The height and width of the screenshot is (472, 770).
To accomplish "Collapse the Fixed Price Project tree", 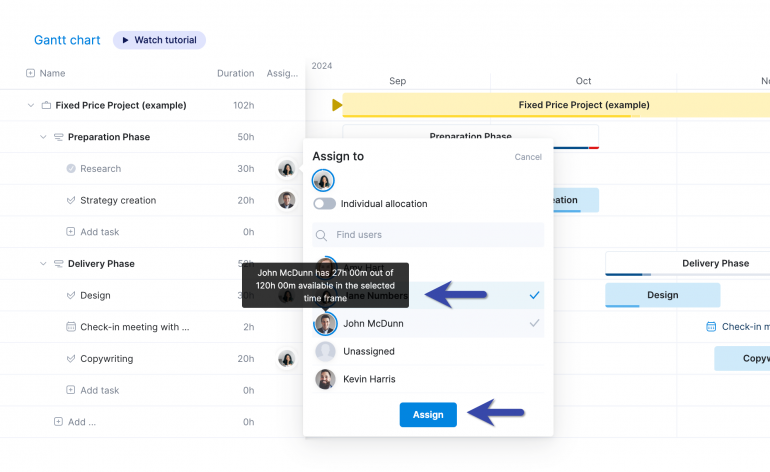I will click(30, 105).
